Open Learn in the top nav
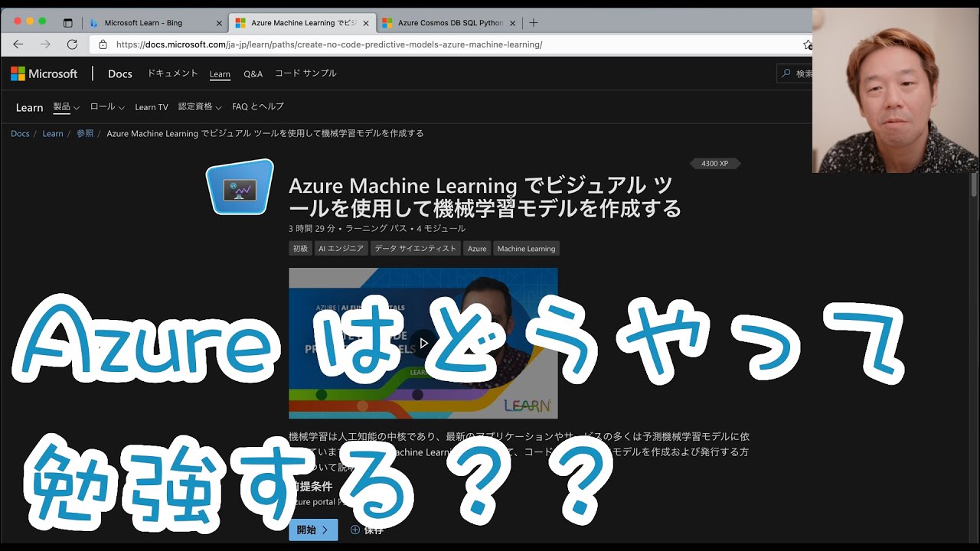The image size is (980, 551). pyautogui.click(x=220, y=74)
